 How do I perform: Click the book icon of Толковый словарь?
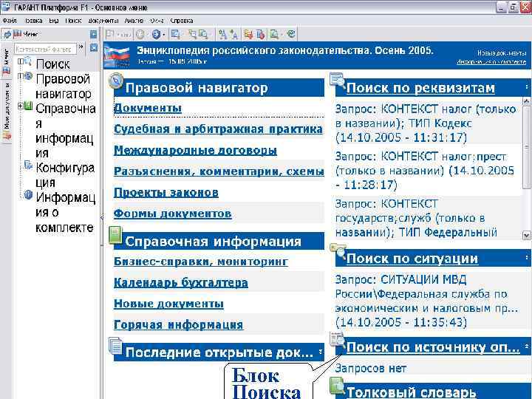(x=337, y=386)
